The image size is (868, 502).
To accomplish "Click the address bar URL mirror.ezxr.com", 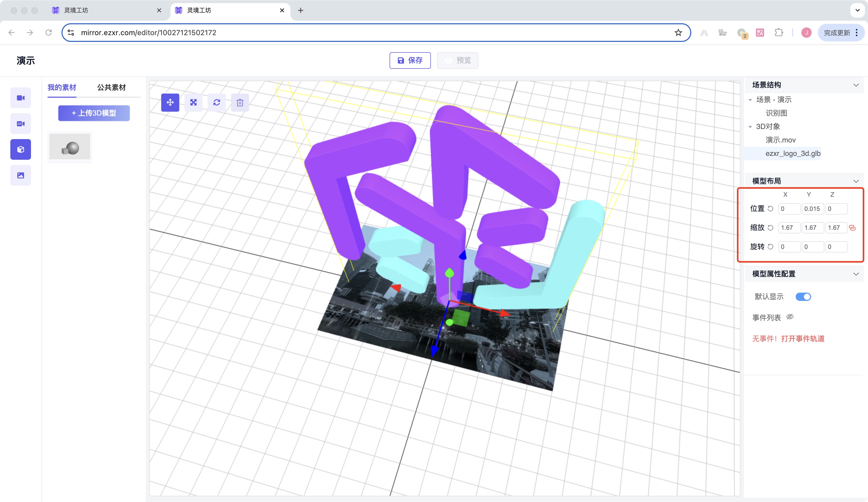I will pos(149,32).
